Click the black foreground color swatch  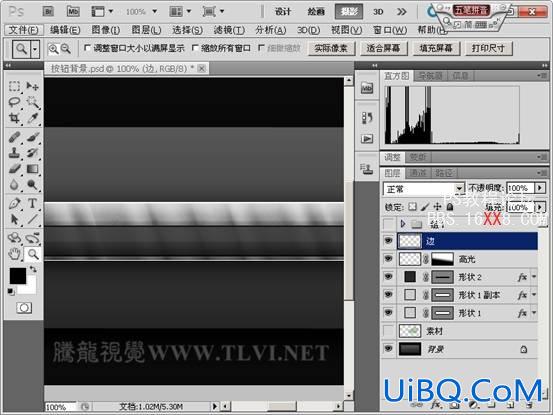18,276
